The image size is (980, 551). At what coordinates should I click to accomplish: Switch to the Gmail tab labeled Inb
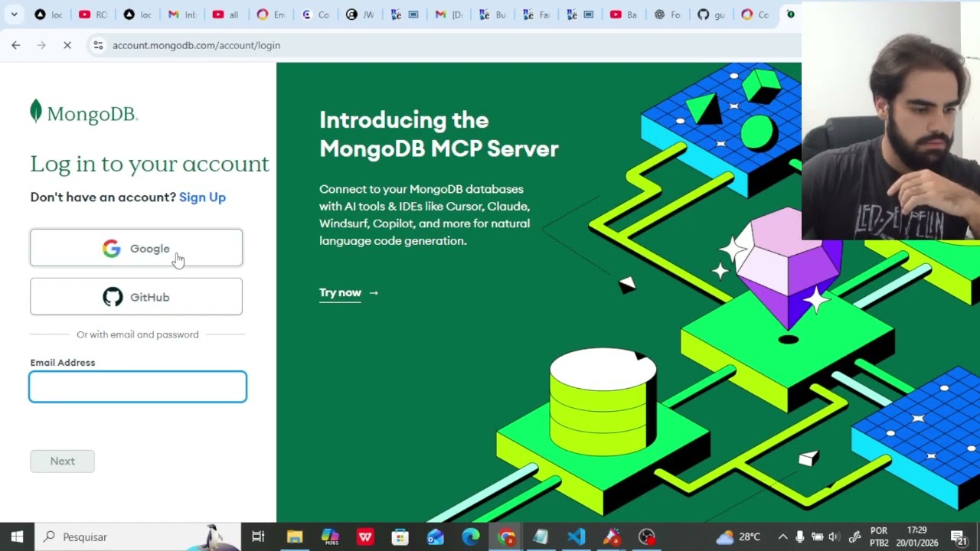coord(181,15)
